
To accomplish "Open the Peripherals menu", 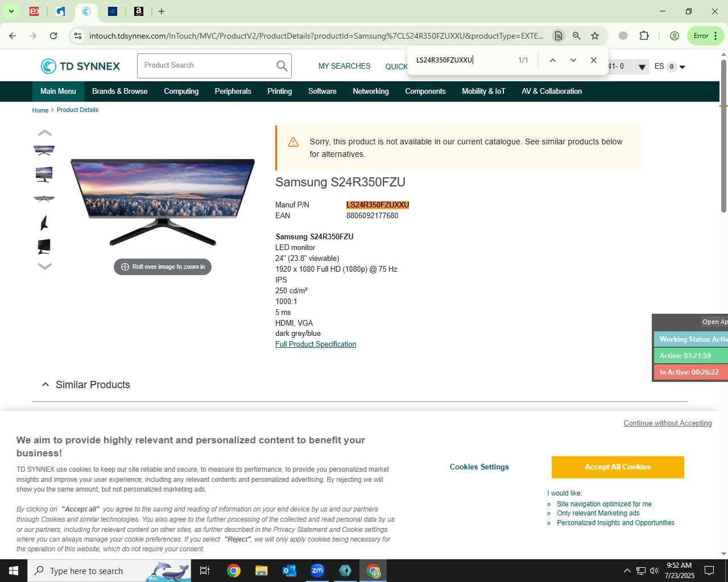I will click(x=233, y=92).
